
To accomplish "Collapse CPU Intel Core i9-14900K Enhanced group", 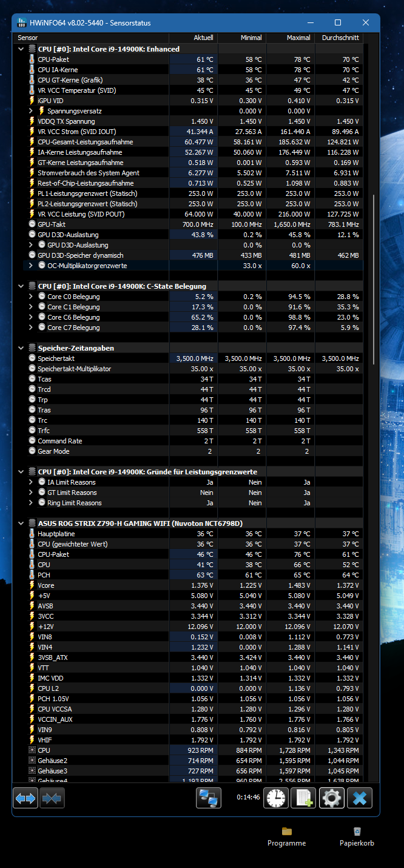I will [22, 49].
